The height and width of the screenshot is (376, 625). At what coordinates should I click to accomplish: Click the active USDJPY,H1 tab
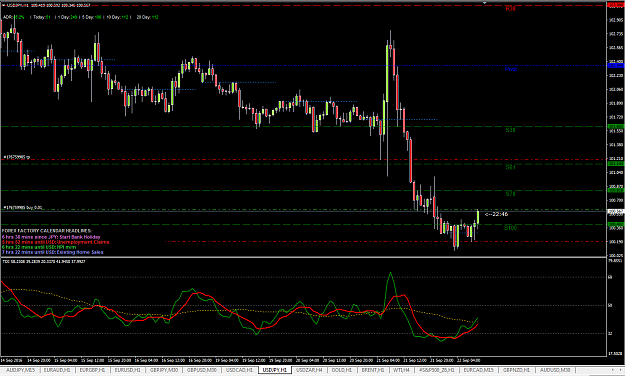point(275,370)
